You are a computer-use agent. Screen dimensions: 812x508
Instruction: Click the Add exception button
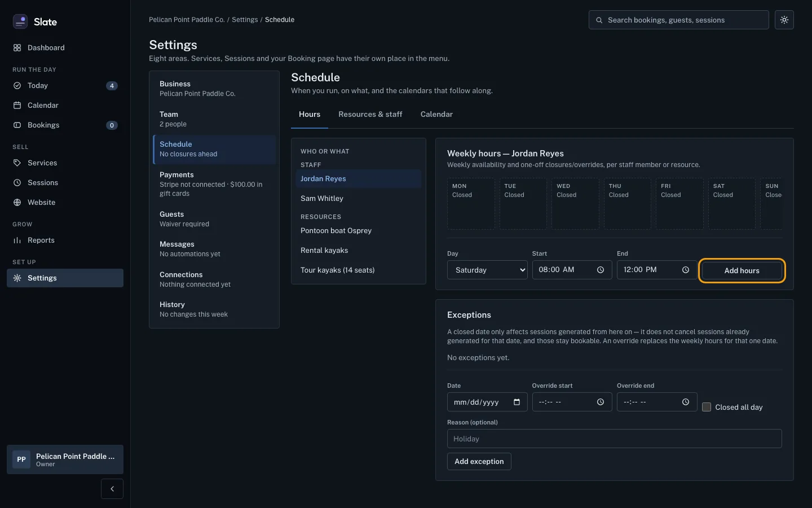[x=479, y=461]
